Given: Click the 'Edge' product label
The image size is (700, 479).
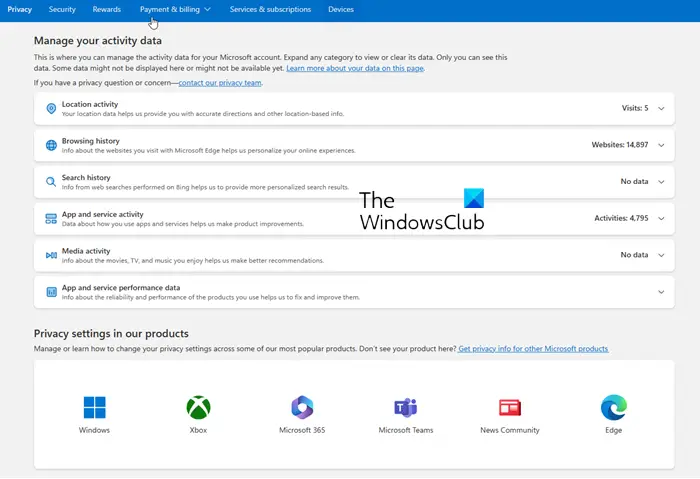Looking at the screenshot, I should (614, 430).
